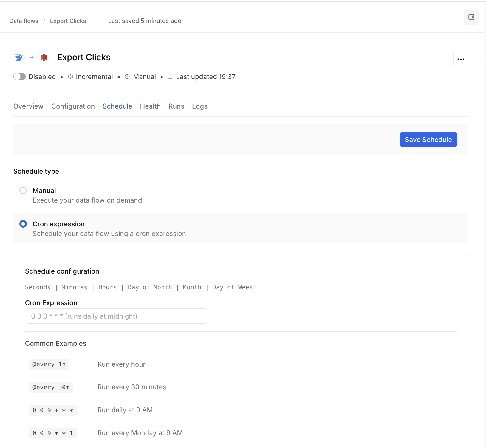The width and height of the screenshot is (486, 448).
Task: Select the Cron expression radio button
Action: [23, 224]
